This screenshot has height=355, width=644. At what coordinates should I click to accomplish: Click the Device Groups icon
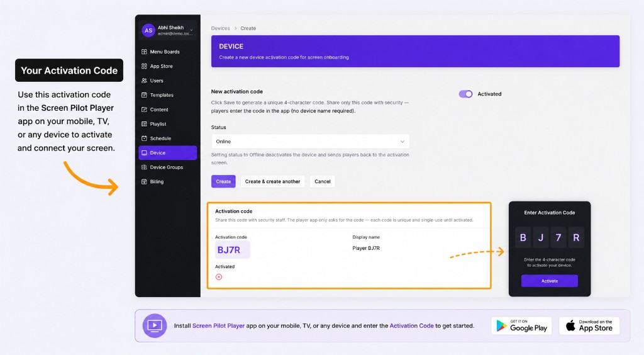144,167
